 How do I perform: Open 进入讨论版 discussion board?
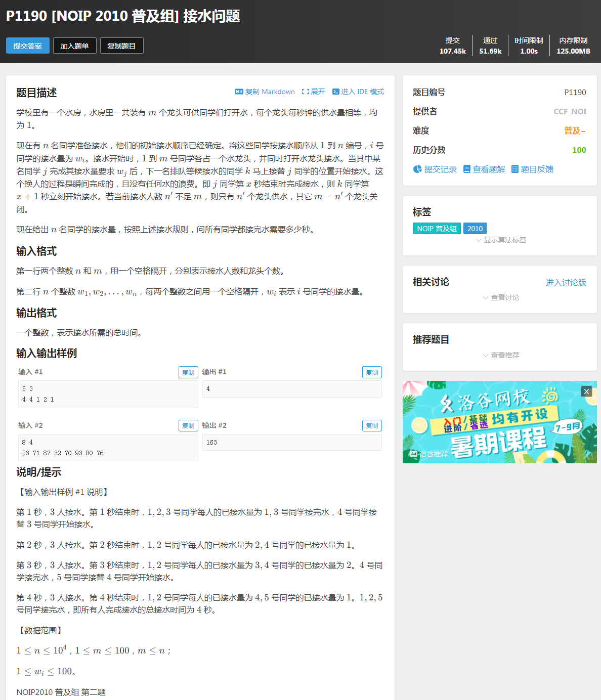click(566, 283)
